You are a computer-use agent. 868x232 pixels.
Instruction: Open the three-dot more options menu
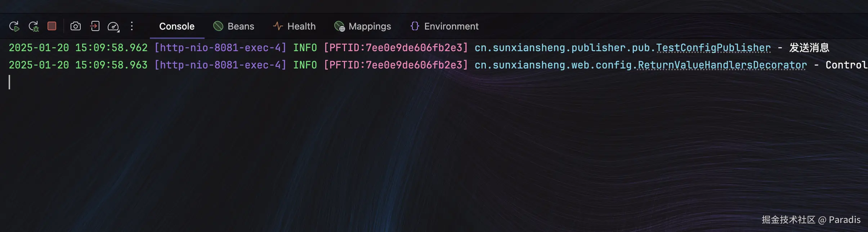132,26
